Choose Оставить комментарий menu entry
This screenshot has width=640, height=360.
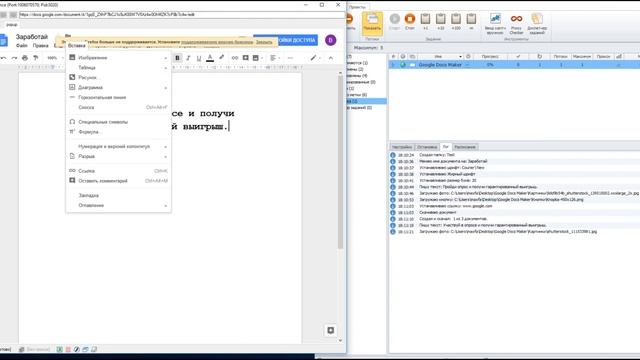118,181
